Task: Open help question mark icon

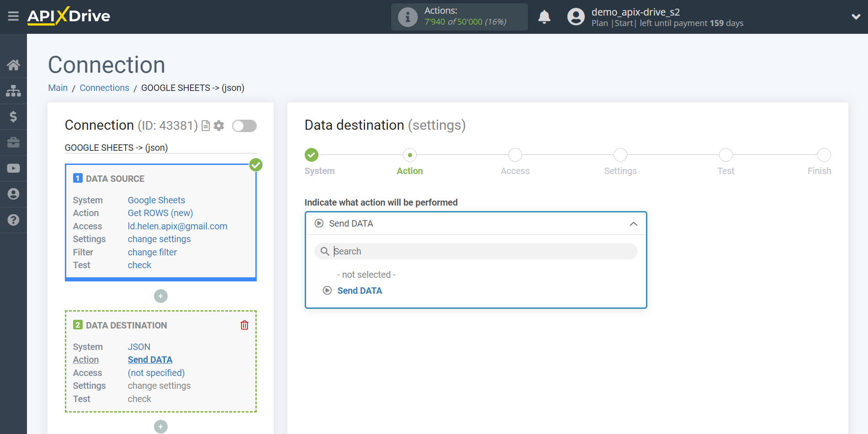Action: pyautogui.click(x=13, y=220)
